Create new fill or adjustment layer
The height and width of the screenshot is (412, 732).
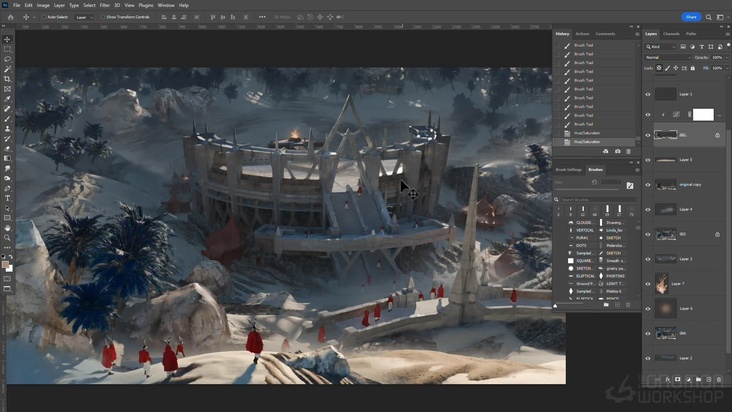click(x=688, y=379)
